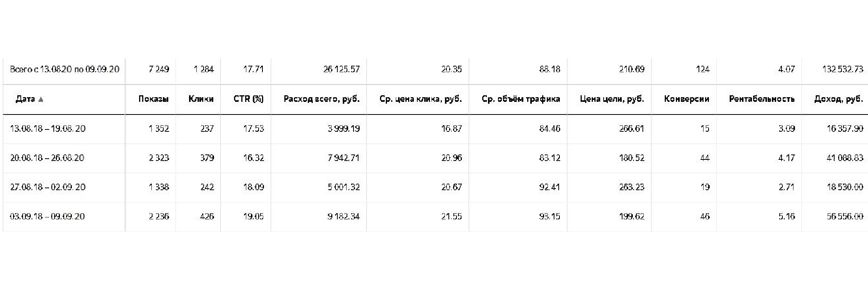Sort by Расход всего, руб. header
This screenshot has width=868, height=282.
click(x=322, y=99)
